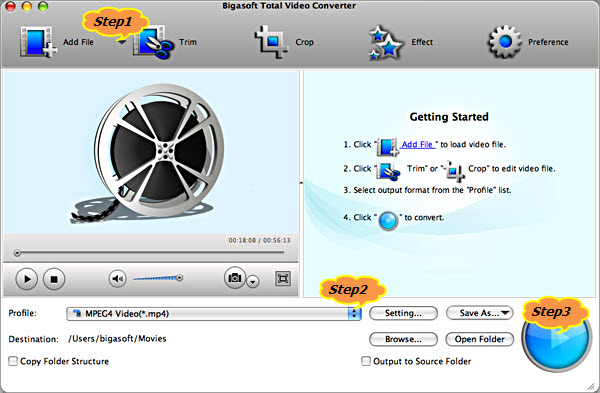Click the Getting Started heading

pos(449,117)
